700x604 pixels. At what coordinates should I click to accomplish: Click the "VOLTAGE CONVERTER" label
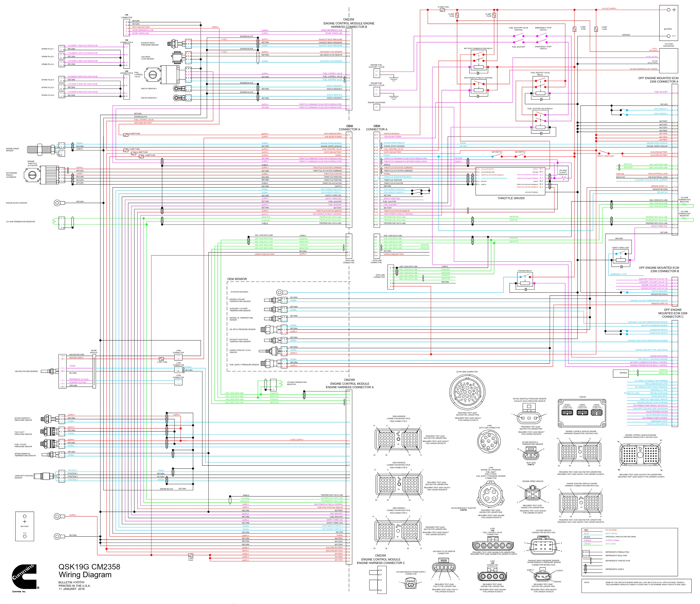point(669,45)
